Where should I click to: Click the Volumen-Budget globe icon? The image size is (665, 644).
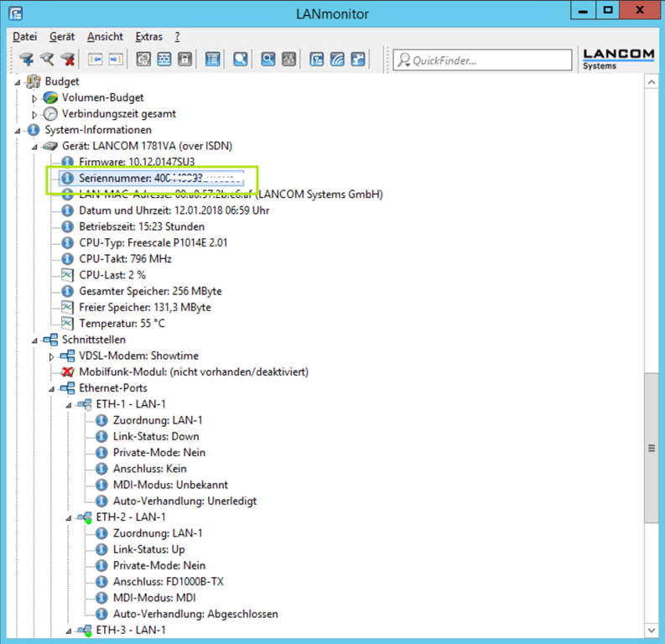click(51, 98)
